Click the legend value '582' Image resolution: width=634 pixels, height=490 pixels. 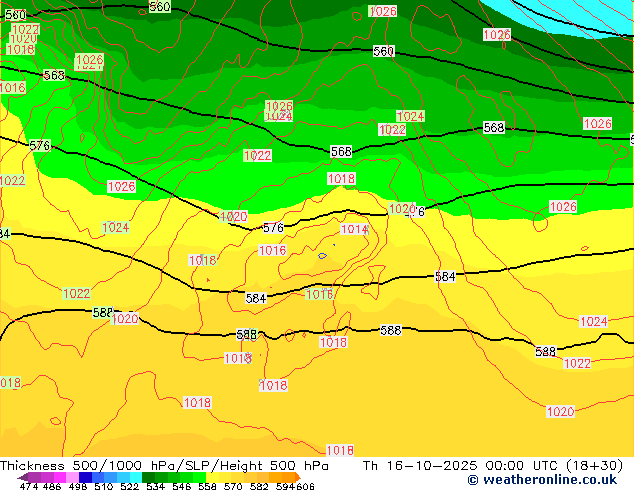[259, 486]
